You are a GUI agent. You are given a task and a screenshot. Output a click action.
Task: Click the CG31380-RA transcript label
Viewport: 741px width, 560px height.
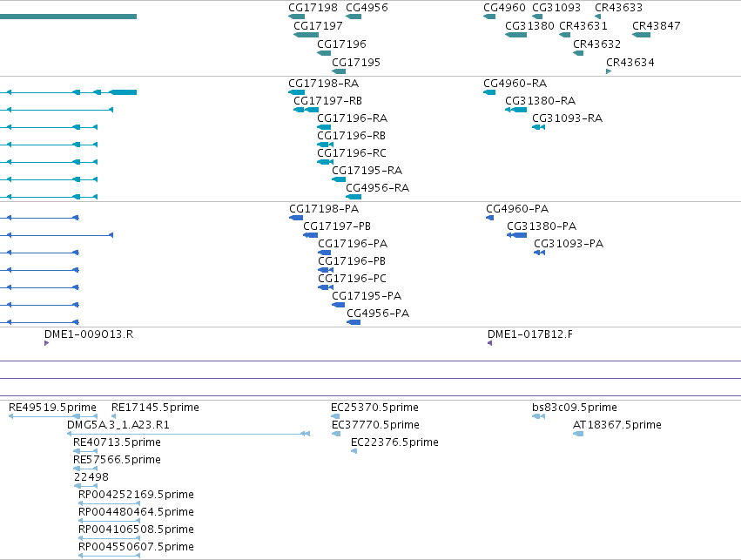click(540, 101)
